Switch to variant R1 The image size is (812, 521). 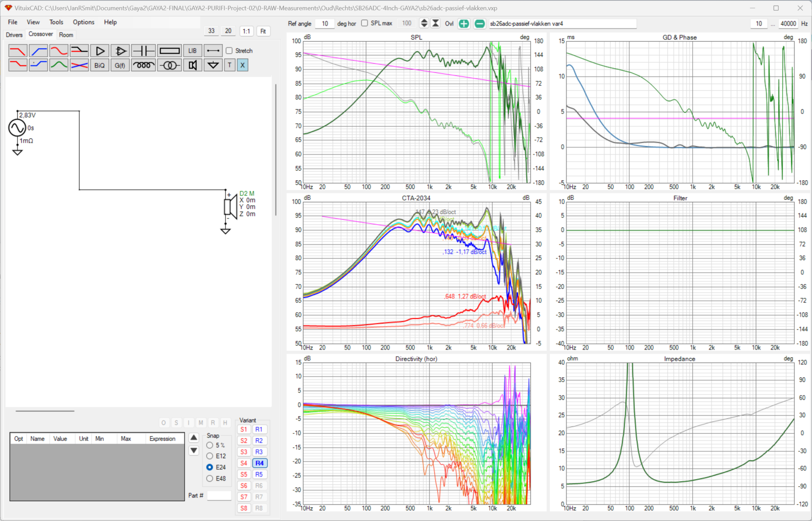(x=259, y=429)
